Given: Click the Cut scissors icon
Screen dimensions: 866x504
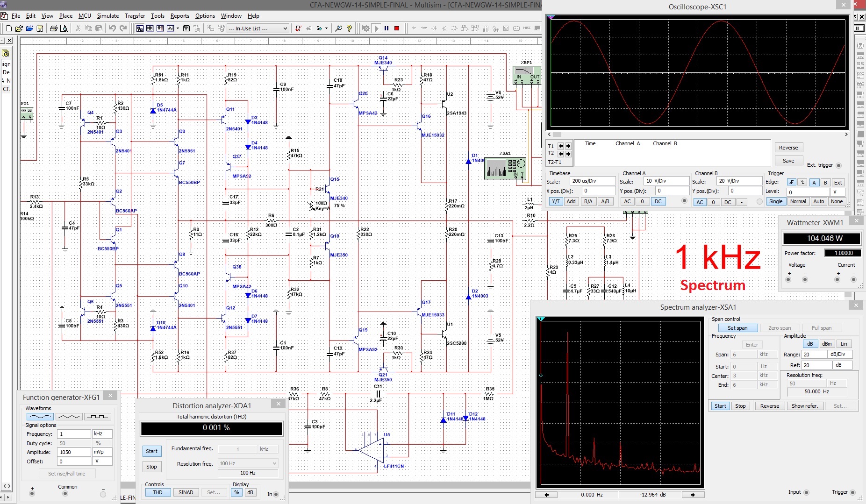Looking at the screenshot, I should click(78, 28).
